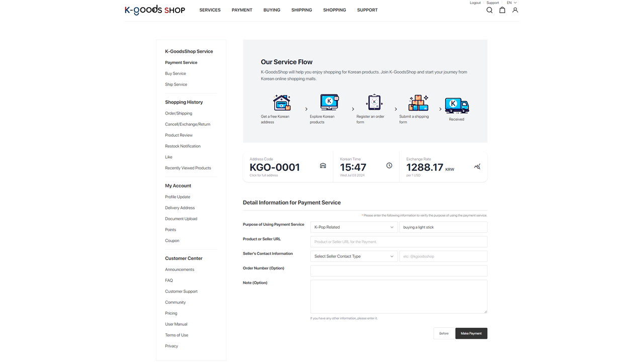The image size is (644, 362).
Task: Open the shopping bag cart icon
Action: click(x=502, y=10)
